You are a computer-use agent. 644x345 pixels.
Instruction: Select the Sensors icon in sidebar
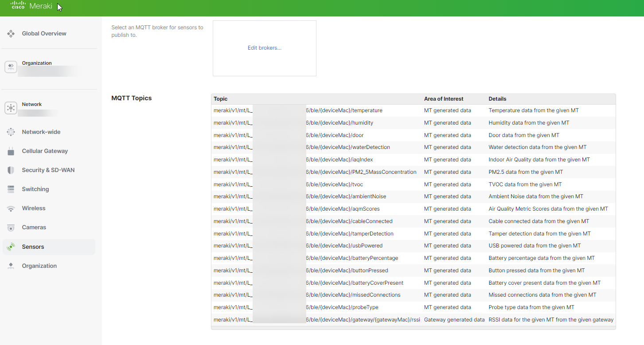[11, 247]
